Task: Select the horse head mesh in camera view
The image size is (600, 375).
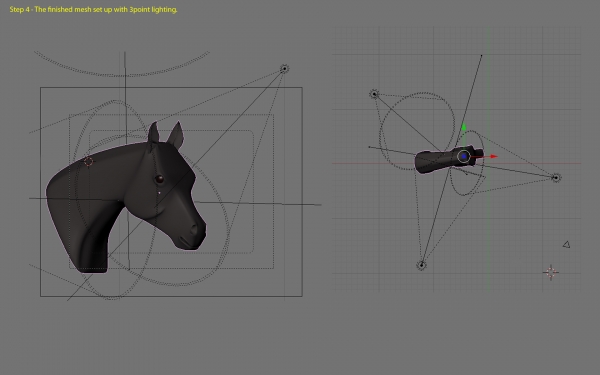Action: pyautogui.click(x=126, y=197)
